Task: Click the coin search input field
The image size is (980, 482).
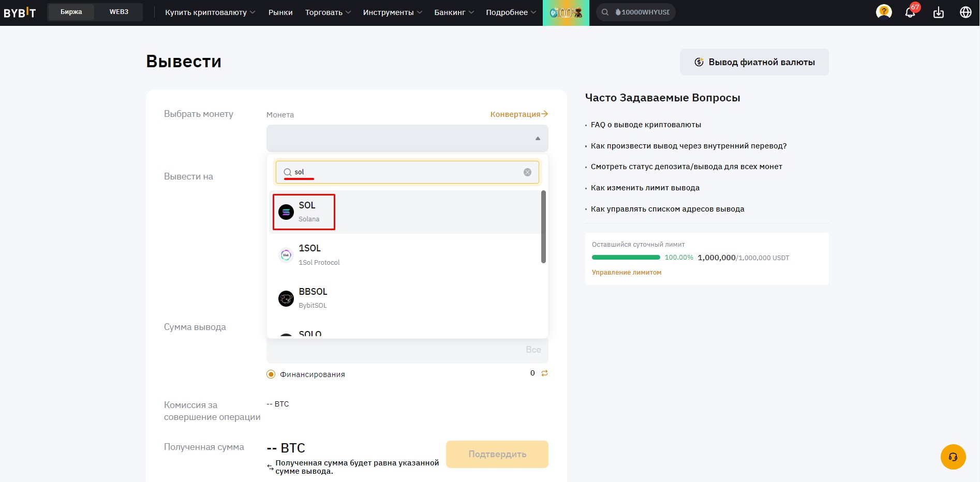Action: coord(407,172)
